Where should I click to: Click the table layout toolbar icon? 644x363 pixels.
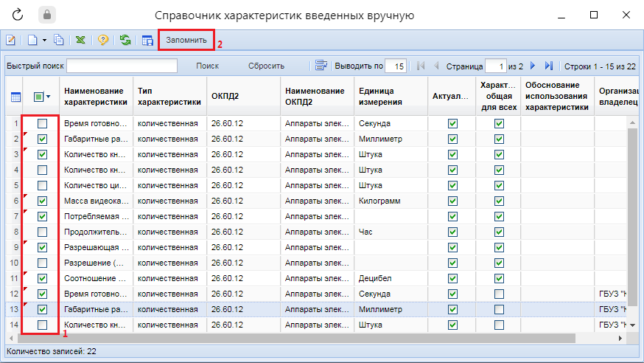147,41
